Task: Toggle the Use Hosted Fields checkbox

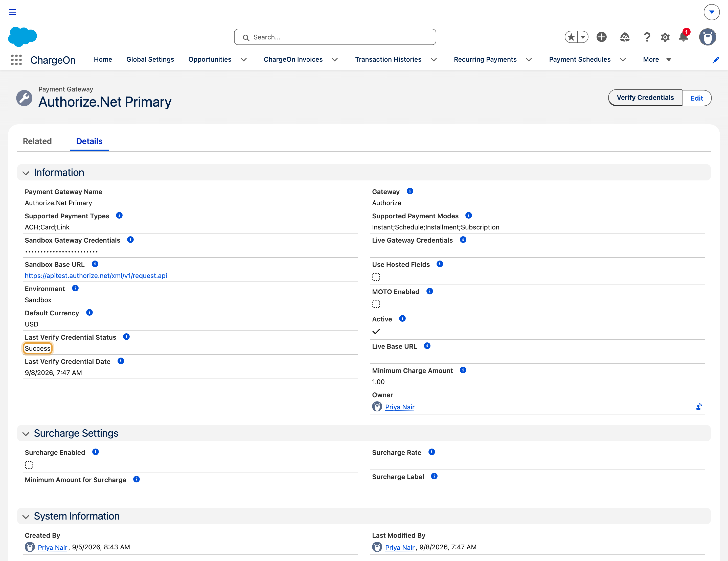Action: [376, 277]
